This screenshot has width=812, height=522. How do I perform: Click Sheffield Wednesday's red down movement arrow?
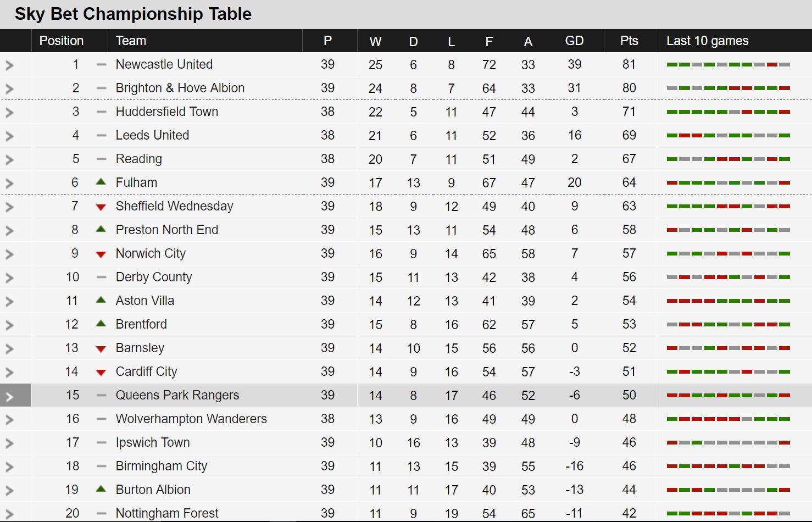(101, 207)
